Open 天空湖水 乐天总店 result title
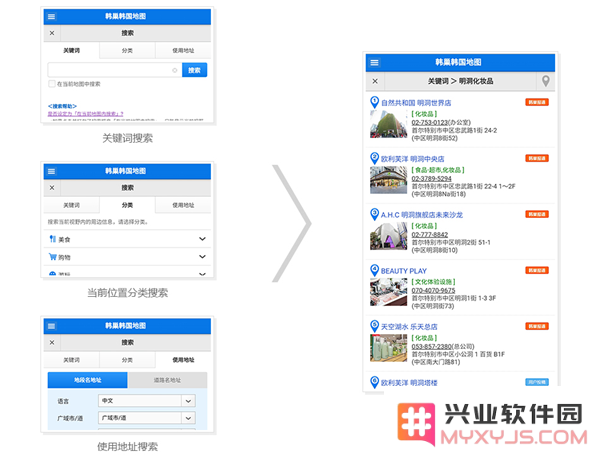 (x=409, y=327)
